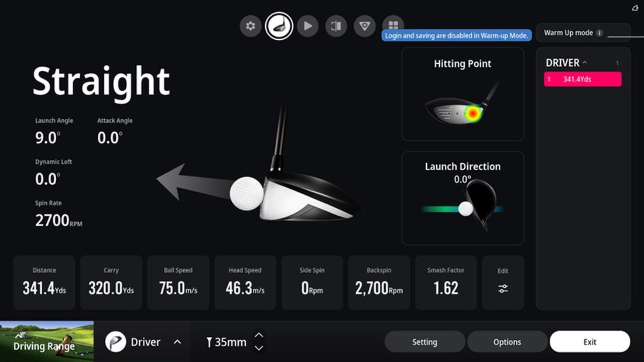644x362 pixels.
Task: Click the warm-up mode login disabled notice
Action: (x=456, y=36)
